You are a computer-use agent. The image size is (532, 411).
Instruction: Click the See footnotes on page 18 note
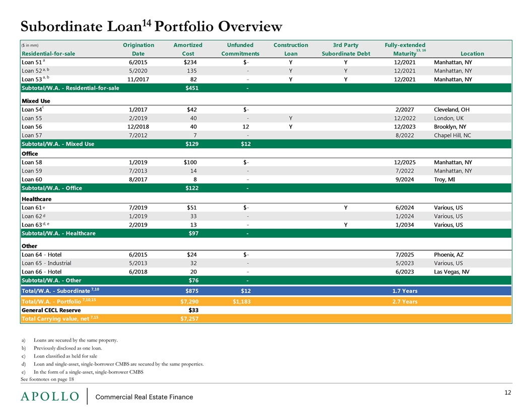(47, 379)
